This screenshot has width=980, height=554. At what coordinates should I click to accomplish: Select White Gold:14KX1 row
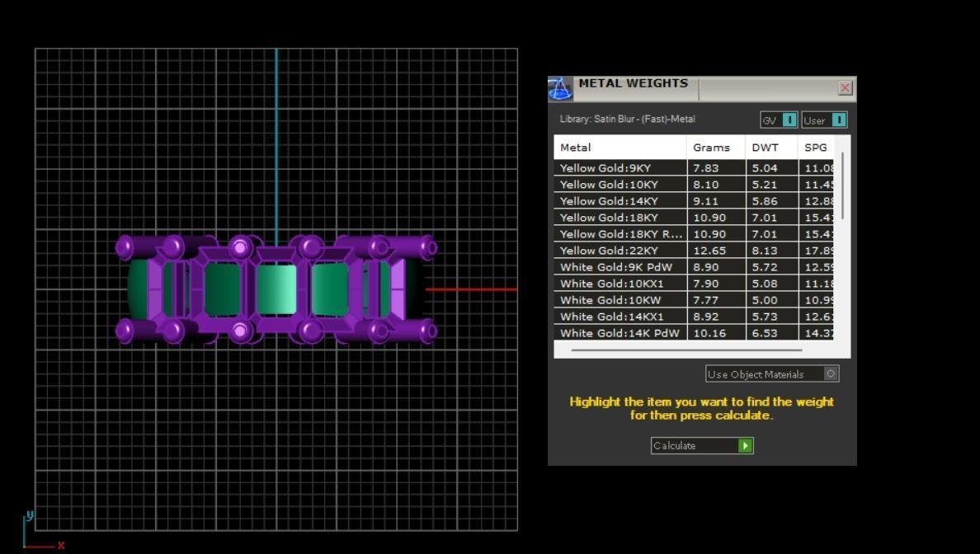coord(694,317)
